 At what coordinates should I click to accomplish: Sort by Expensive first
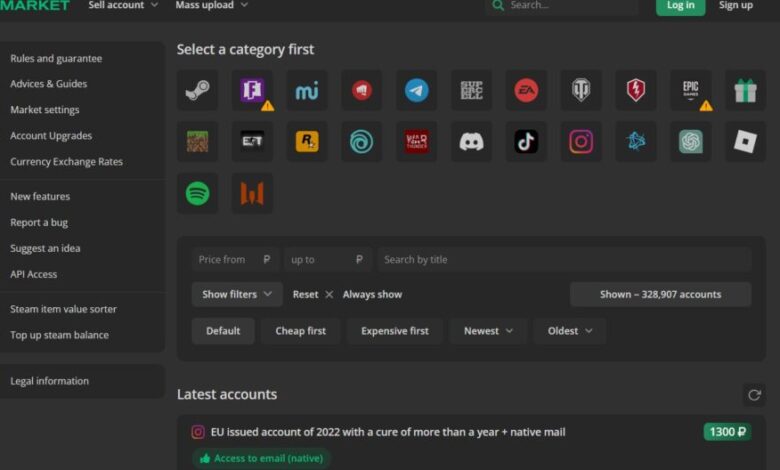[394, 331]
